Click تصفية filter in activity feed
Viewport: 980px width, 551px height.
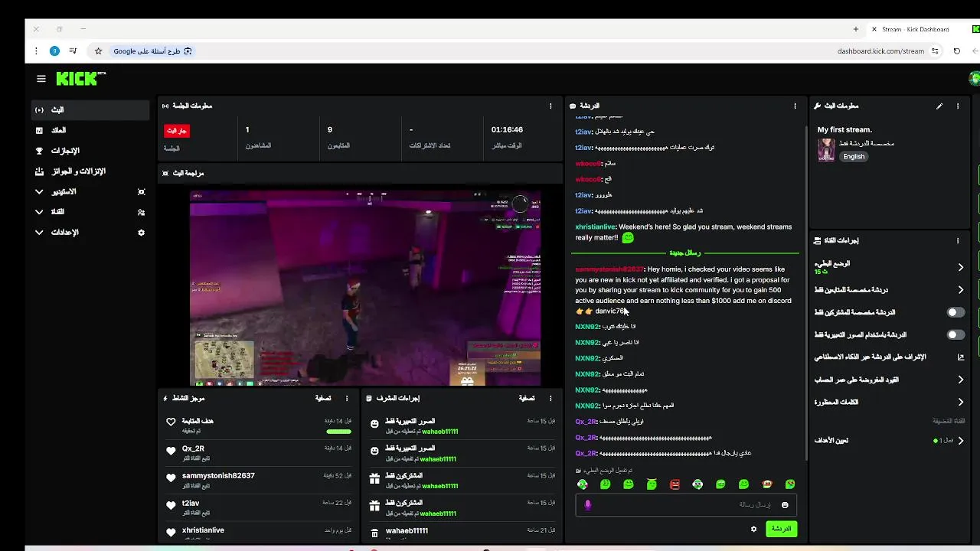point(323,399)
